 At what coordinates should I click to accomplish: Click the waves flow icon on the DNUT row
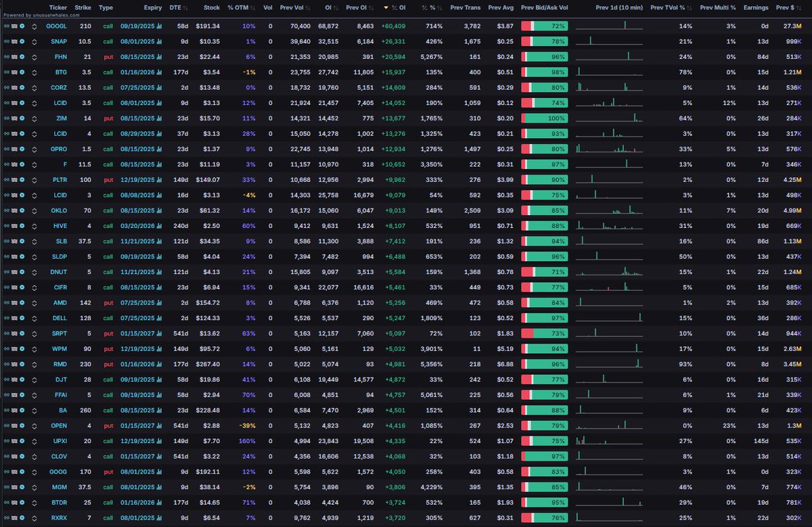click(14, 271)
